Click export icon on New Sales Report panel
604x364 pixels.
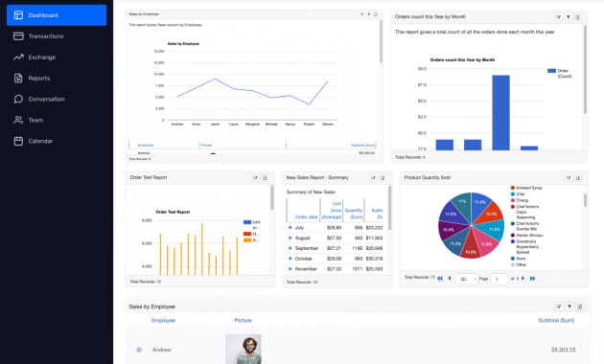[x=383, y=178]
